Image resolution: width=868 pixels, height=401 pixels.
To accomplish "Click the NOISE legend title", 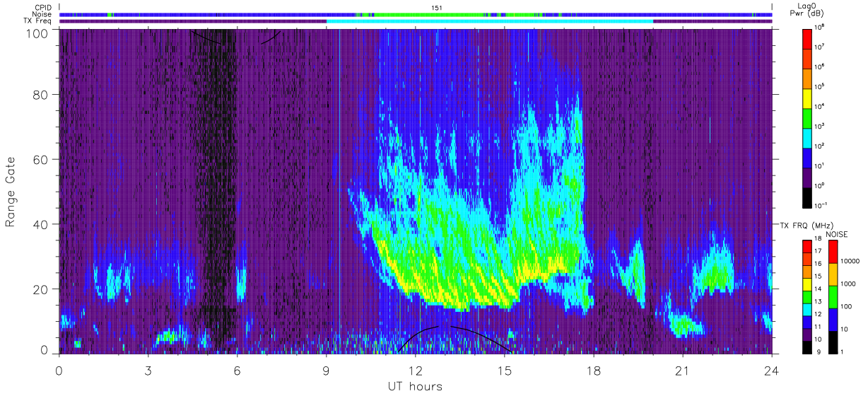I will (837, 234).
